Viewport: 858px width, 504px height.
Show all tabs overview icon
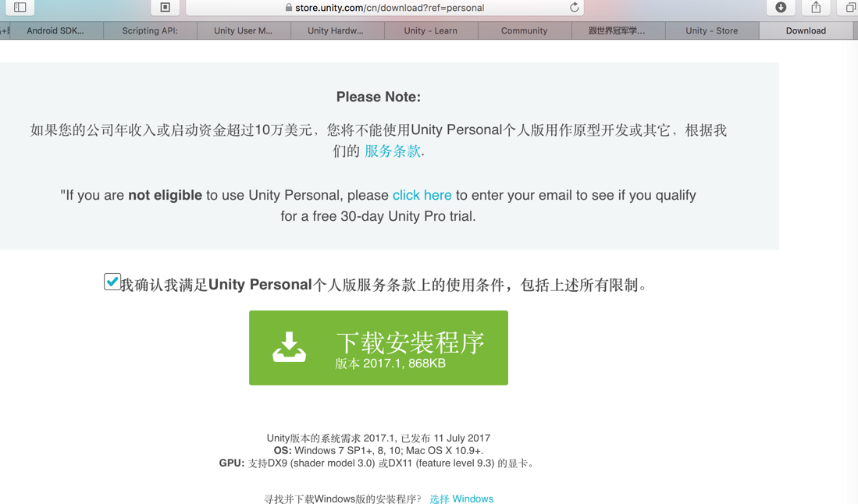pyautogui.click(x=849, y=7)
